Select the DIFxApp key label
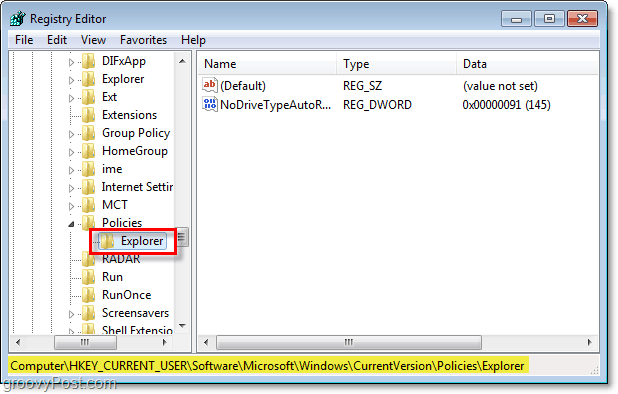Image resolution: width=618 pixels, height=394 pixels. coord(124,61)
